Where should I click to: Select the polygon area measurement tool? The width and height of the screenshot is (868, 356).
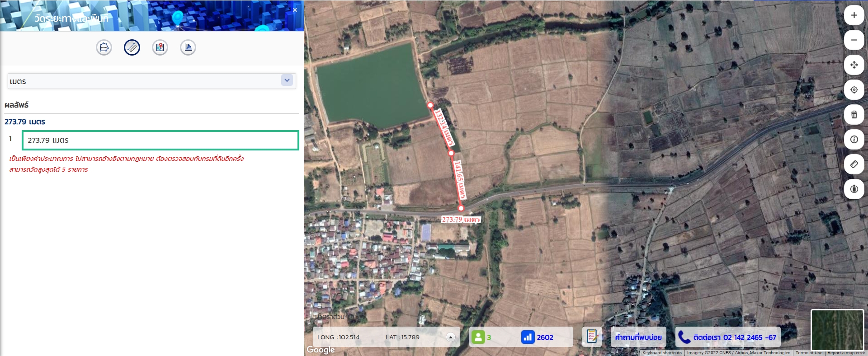point(104,47)
